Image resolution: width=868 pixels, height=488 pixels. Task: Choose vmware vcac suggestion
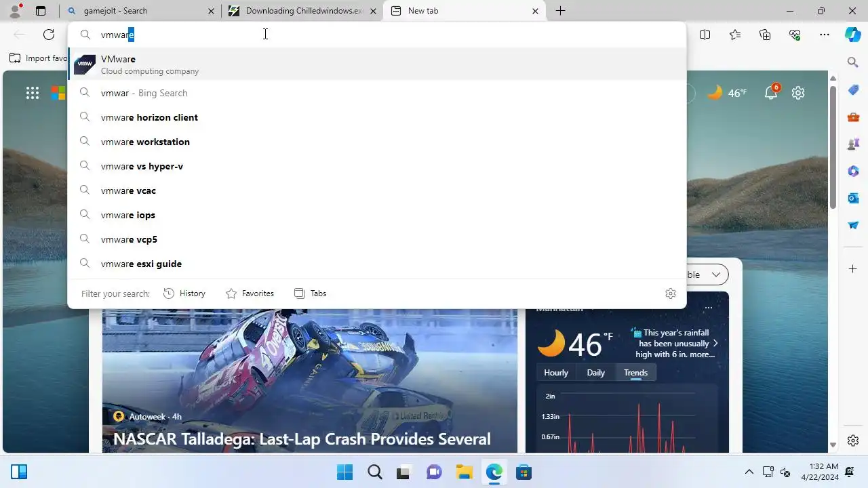point(377,190)
